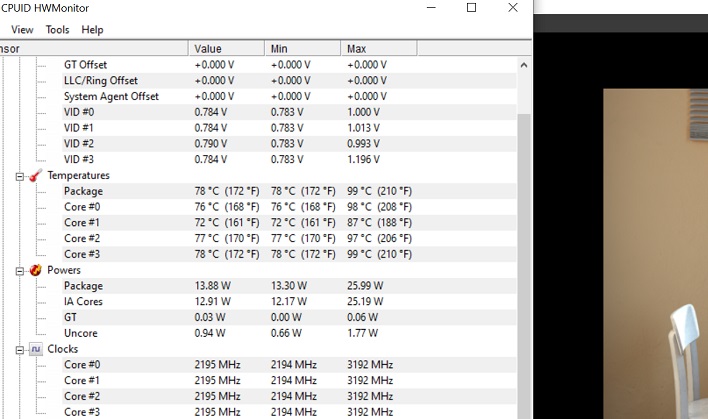Click the Powers flame icon
Image resolution: width=708 pixels, height=419 pixels.
tap(36, 270)
